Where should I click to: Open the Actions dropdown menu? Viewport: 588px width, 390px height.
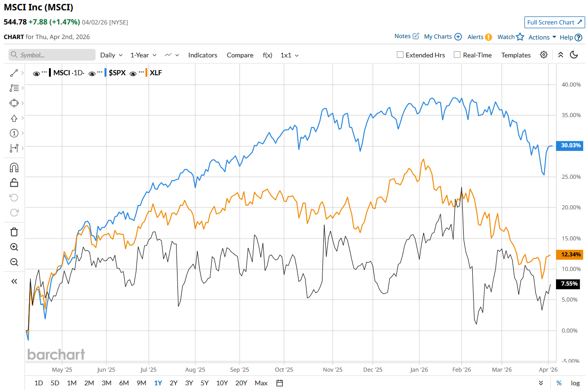point(542,37)
